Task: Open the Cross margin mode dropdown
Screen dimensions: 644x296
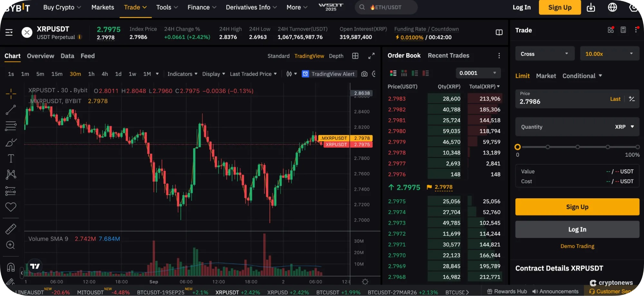Action: (x=544, y=54)
